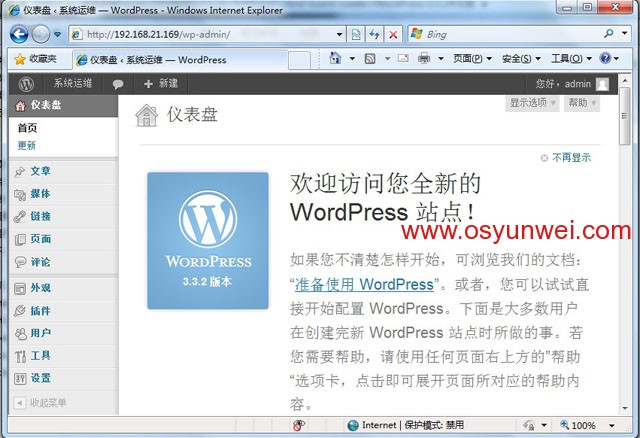Click the RSS feeds icon
This screenshot has width=640, height=438.
[370, 59]
